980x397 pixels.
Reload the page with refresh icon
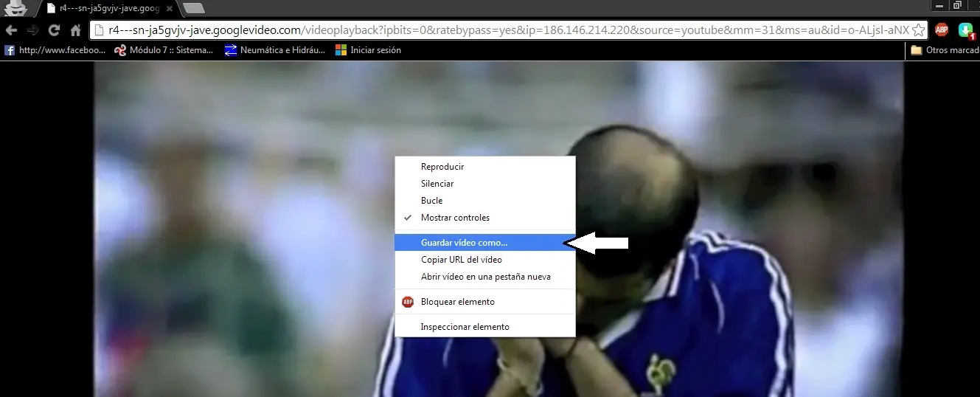54,31
